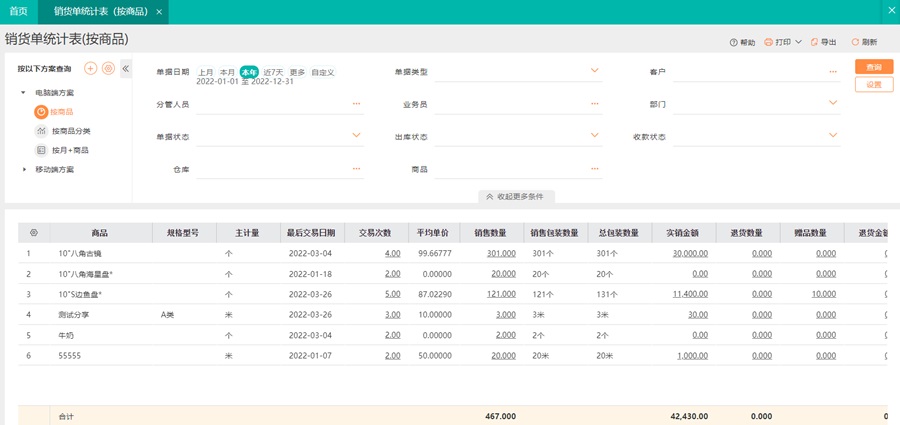The height and width of the screenshot is (425, 900).
Task: Click the 导出 export icon
Action: coord(814,42)
